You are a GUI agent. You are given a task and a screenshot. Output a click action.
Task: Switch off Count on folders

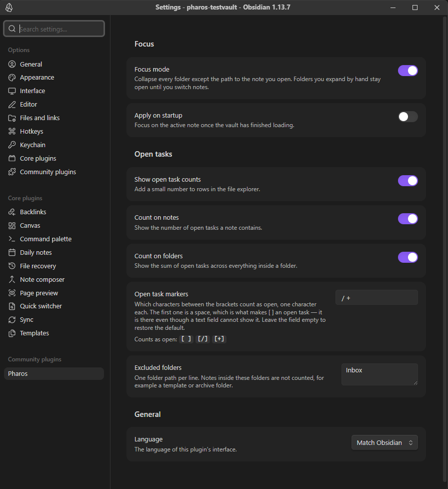coord(408,257)
